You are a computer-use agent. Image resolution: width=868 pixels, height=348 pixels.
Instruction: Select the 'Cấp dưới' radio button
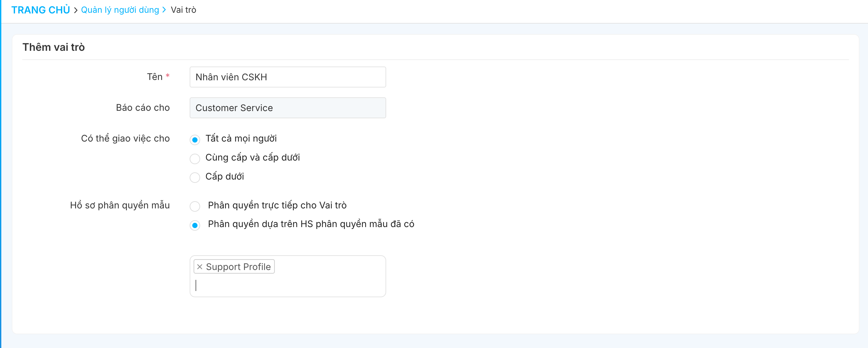click(x=195, y=177)
